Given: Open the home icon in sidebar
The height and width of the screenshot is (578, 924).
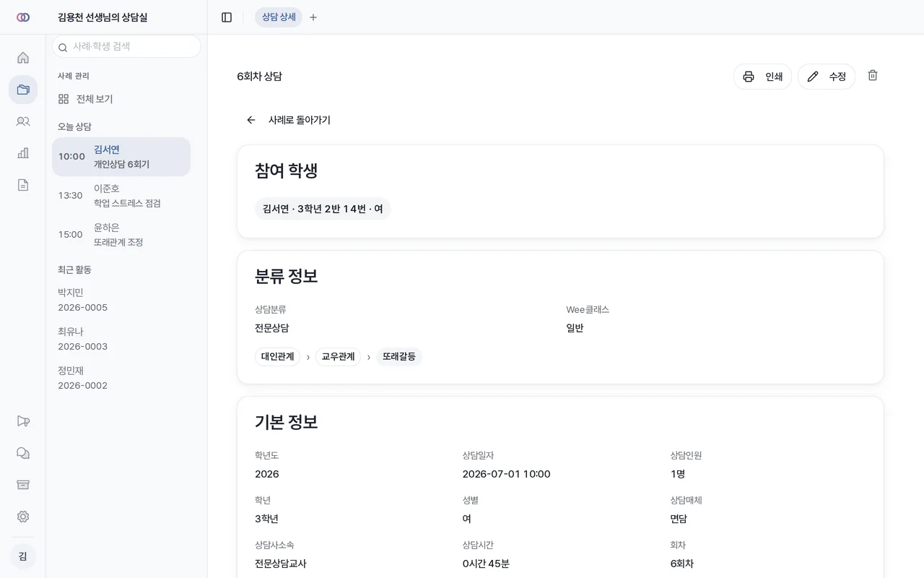Looking at the screenshot, I should 23,58.
